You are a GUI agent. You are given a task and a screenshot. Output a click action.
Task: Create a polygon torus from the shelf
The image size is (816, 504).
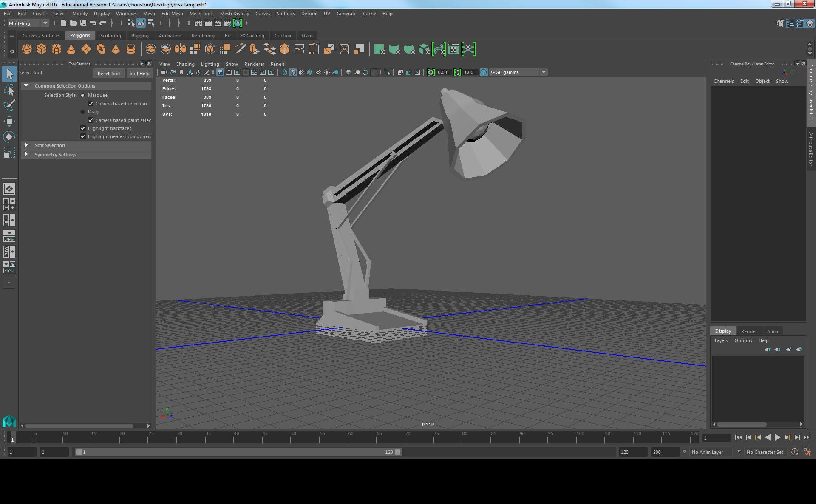(x=101, y=49)
